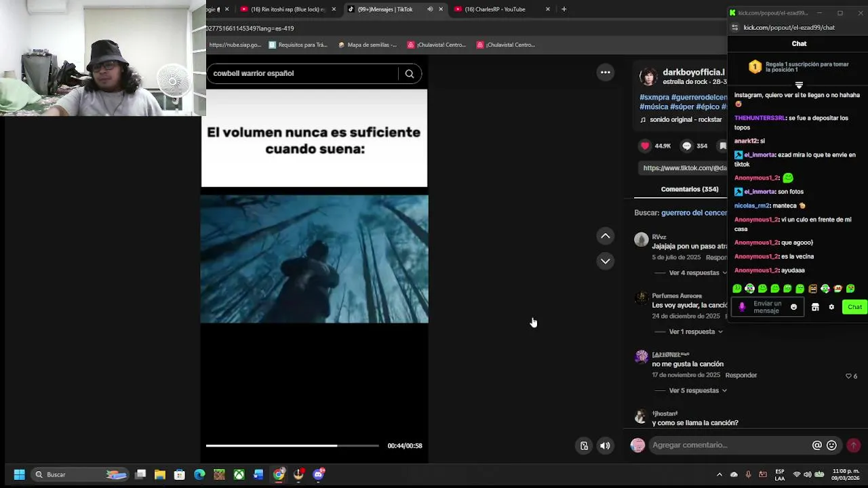Click the video frame to pause playback

point(315,259)
